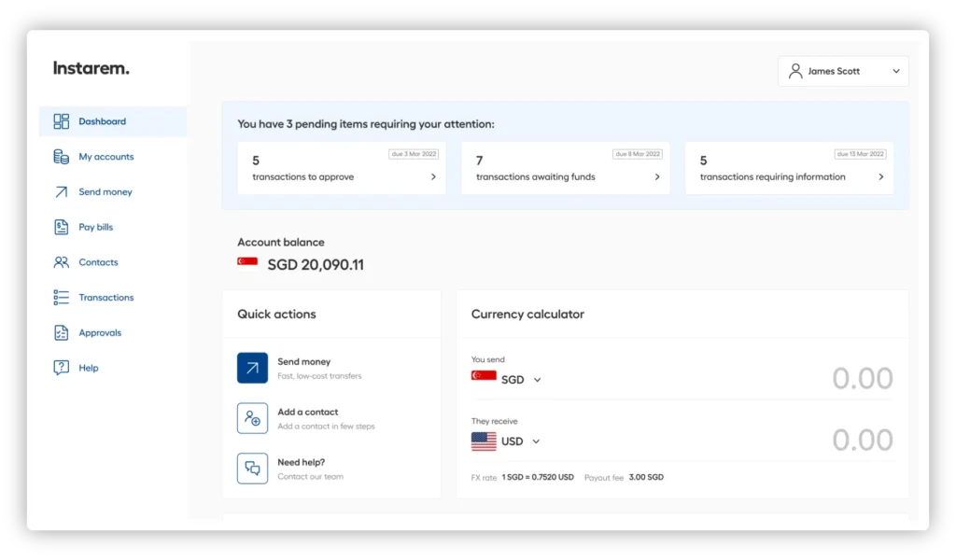Click Add a contact quick action label
Viewport: 956px width, 560px height.
pyautogui.click(x=307, y=412)
